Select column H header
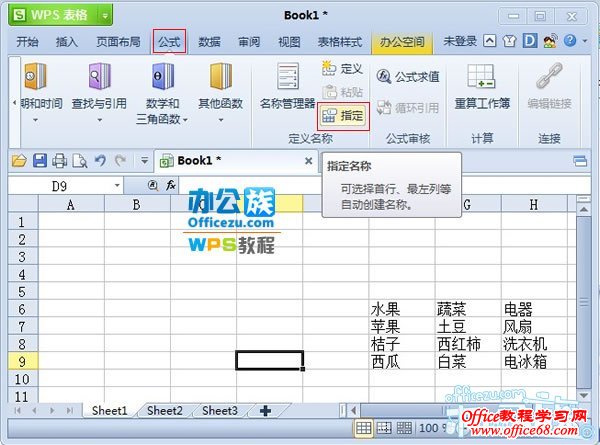 (x=534, y=204)
